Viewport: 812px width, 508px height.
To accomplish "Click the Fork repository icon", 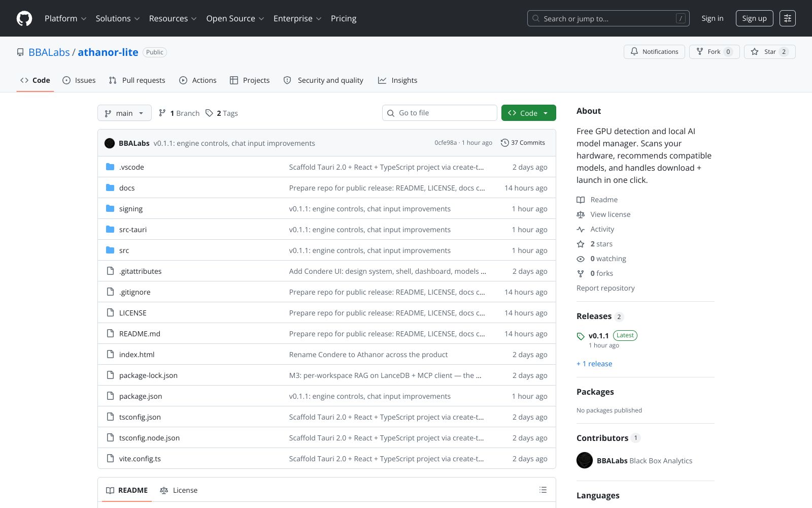I will click(700, 52).
